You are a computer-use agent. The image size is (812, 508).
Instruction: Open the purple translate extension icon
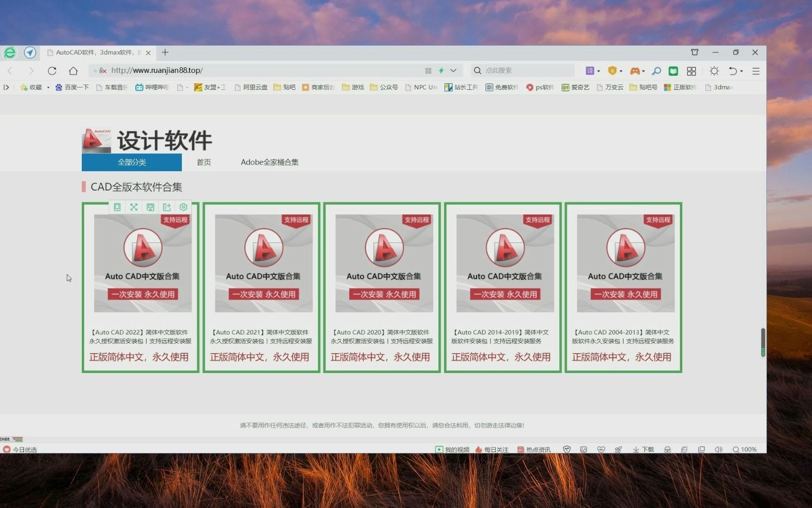tap(590, 71)
